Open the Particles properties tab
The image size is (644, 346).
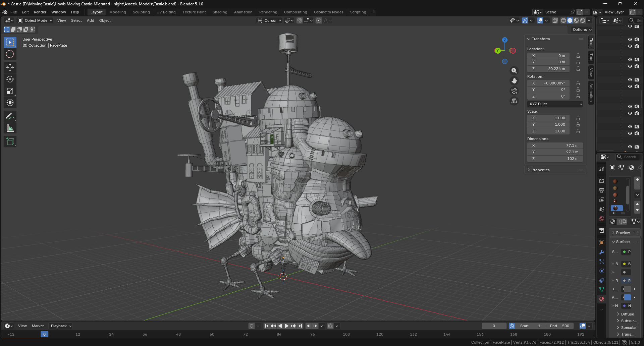pos(602,262)
